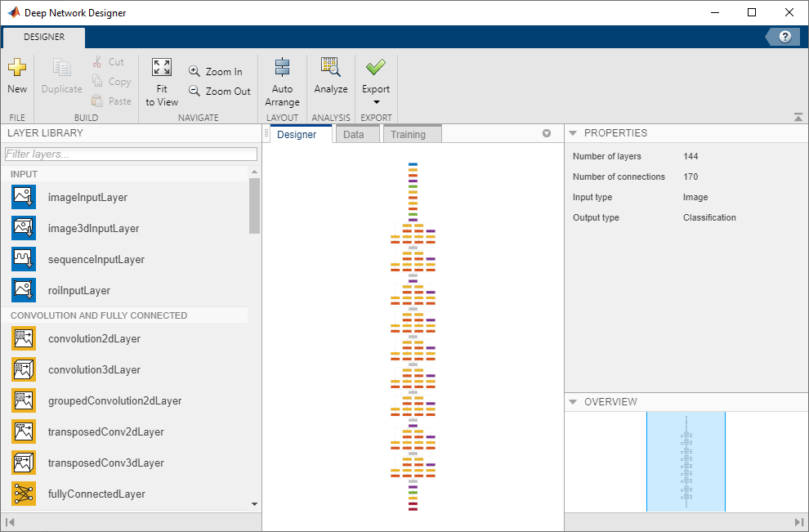809x532 pixels.
Task: Select the roiInputLayer icon
Action: (x=24, y=290)
